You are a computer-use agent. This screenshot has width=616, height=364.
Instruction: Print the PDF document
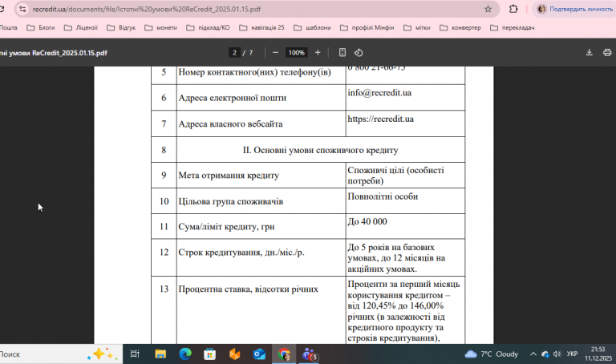(x=607, y=53)
